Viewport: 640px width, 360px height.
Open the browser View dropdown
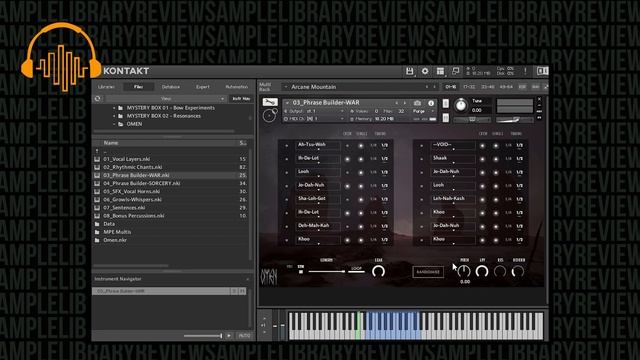pyautogui.click(x=166, y=99)
